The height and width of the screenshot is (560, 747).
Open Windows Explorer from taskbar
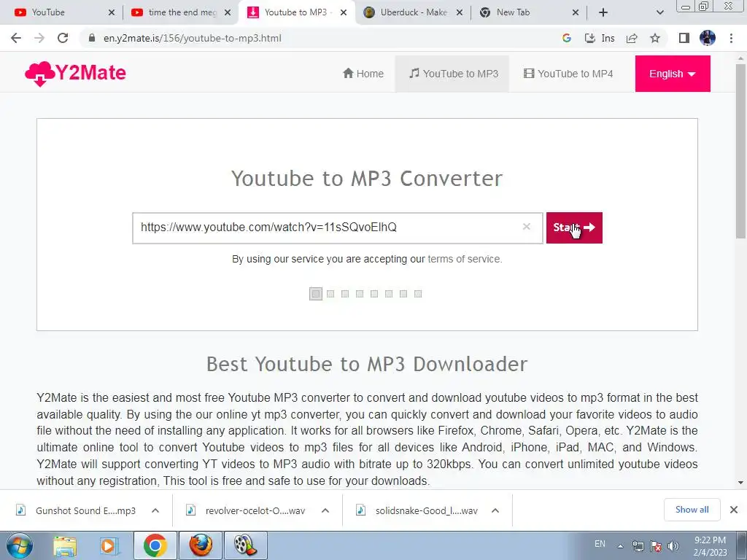coord(65,545)
